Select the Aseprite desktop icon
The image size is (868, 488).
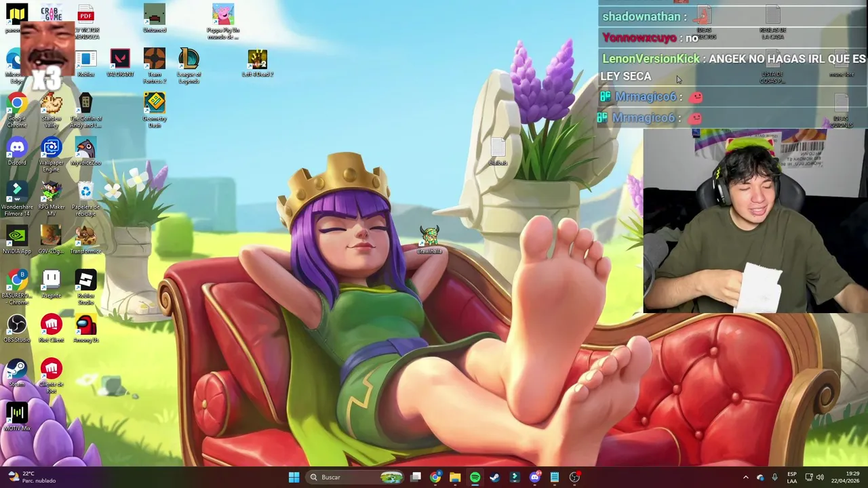[52, 285]
